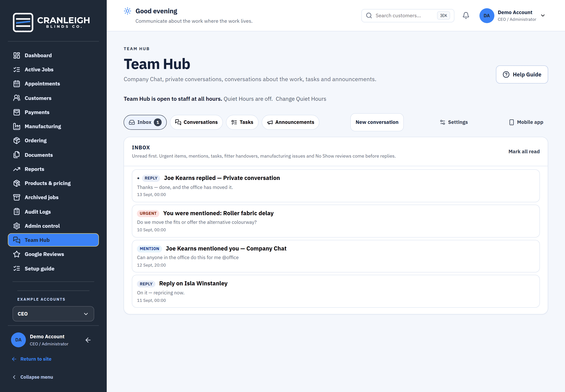
Task: Click the URGENT tag label
Action: pos(148,213)
